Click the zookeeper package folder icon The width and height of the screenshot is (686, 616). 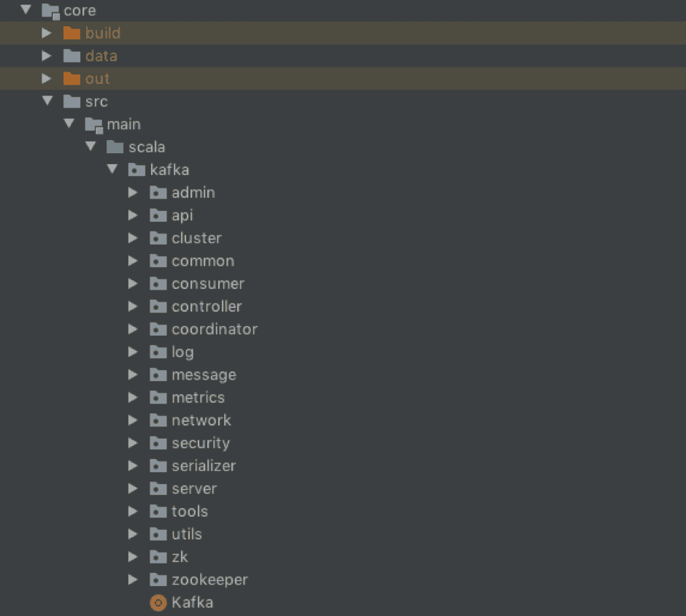[158, 580]
